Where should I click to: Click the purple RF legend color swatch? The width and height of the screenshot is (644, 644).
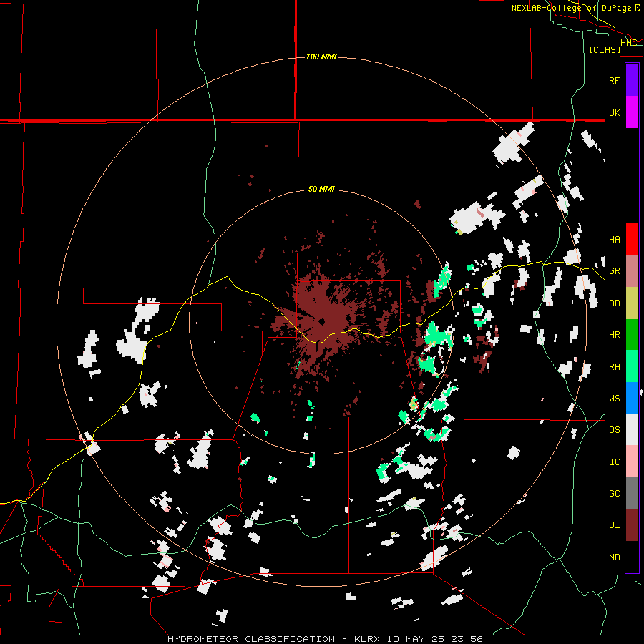coord(632,80)
